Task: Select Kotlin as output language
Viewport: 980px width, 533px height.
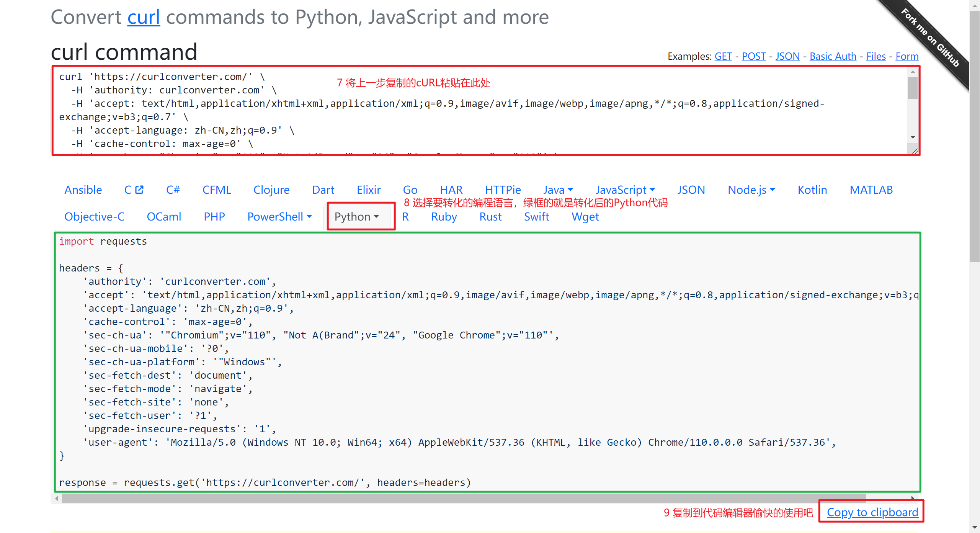Action: click(x=812, y=190)
